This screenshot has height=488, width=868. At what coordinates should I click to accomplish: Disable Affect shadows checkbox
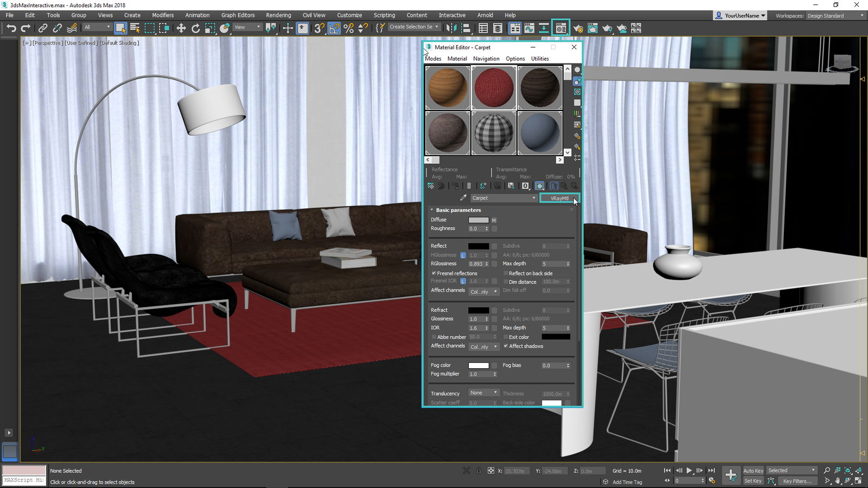coord(506,346)
